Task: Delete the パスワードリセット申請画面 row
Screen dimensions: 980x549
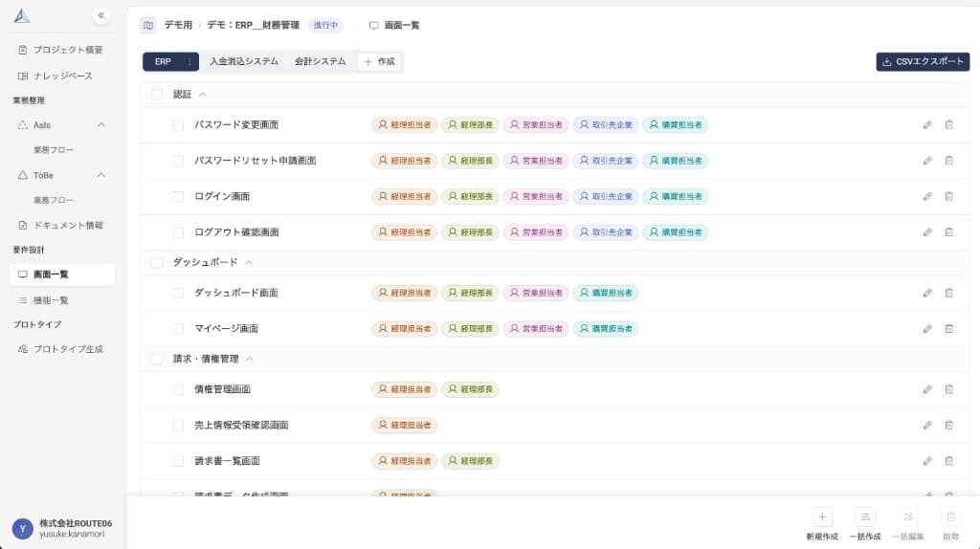Action: [948, 161]
